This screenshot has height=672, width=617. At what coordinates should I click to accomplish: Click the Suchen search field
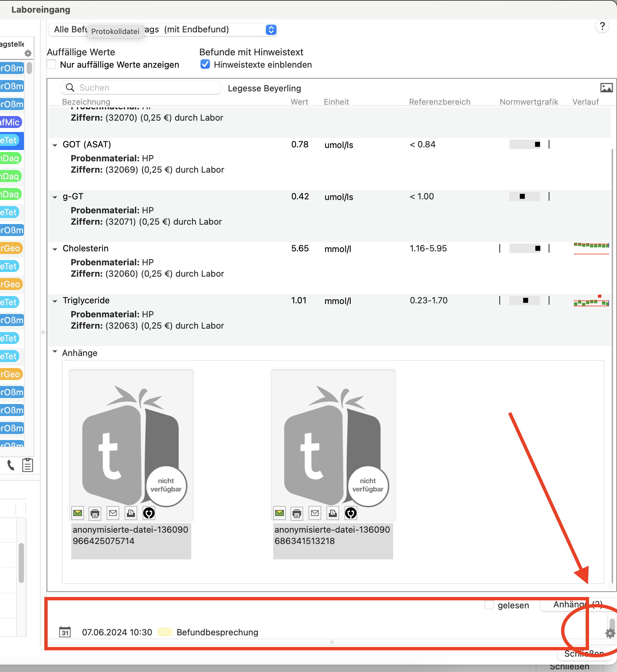[x=141, y=88]
